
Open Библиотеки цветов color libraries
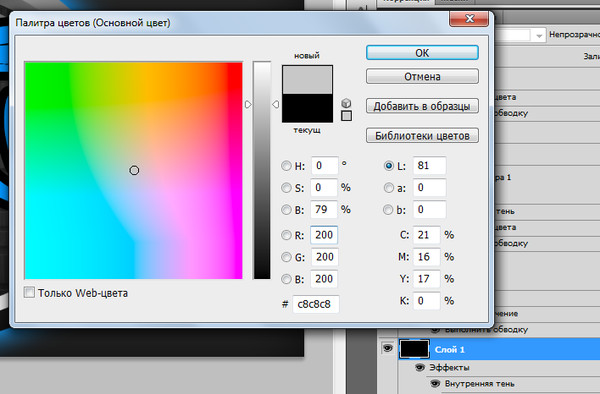click(422, 135)
